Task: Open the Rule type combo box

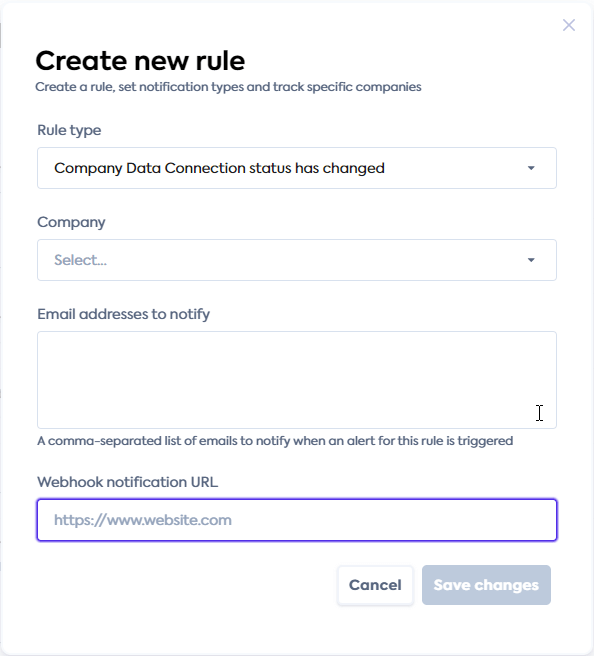Action: coord(297,168)
